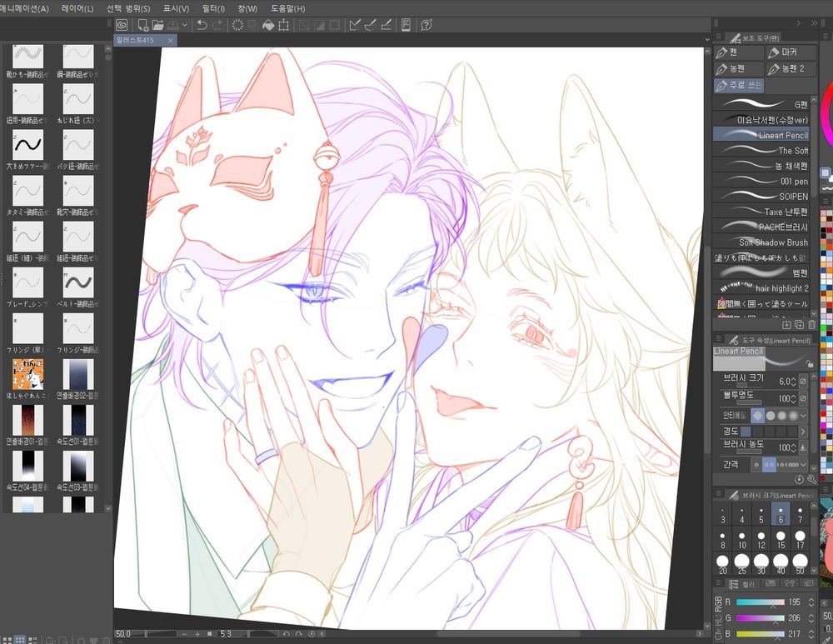Select the Soft Shadow Brush

(761, 242)
